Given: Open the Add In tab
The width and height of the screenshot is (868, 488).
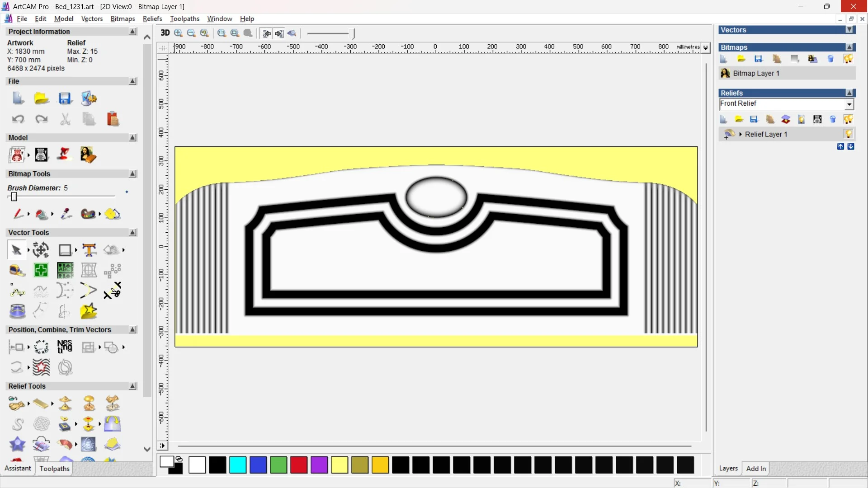Looking at the screenshot, I should tap(756, 469).
